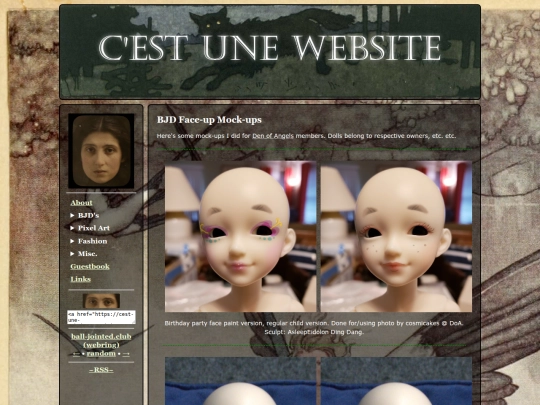The height and width of the screenshot is (405, 540).
Task: Select the BJD Face-up Mock-ups heading
Action: pyautogui.click(x=209, y=120)
